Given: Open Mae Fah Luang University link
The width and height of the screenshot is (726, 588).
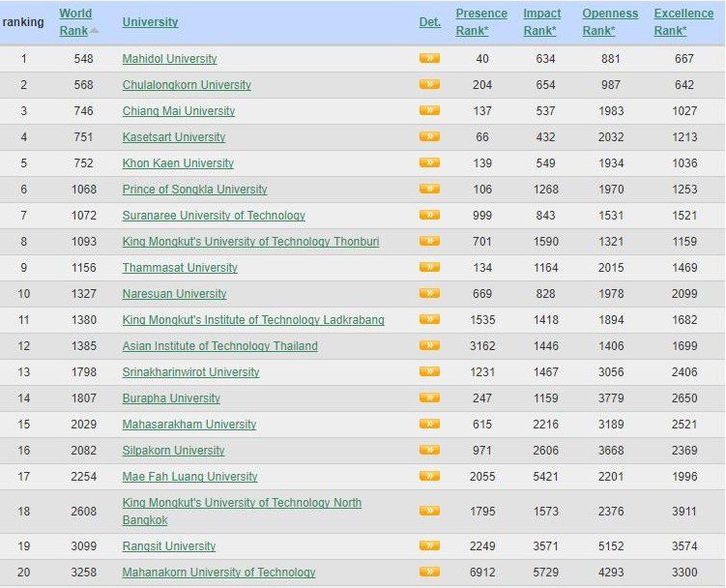Looking at the screenshot, I should pyautogui.click(x=189, y=477).
